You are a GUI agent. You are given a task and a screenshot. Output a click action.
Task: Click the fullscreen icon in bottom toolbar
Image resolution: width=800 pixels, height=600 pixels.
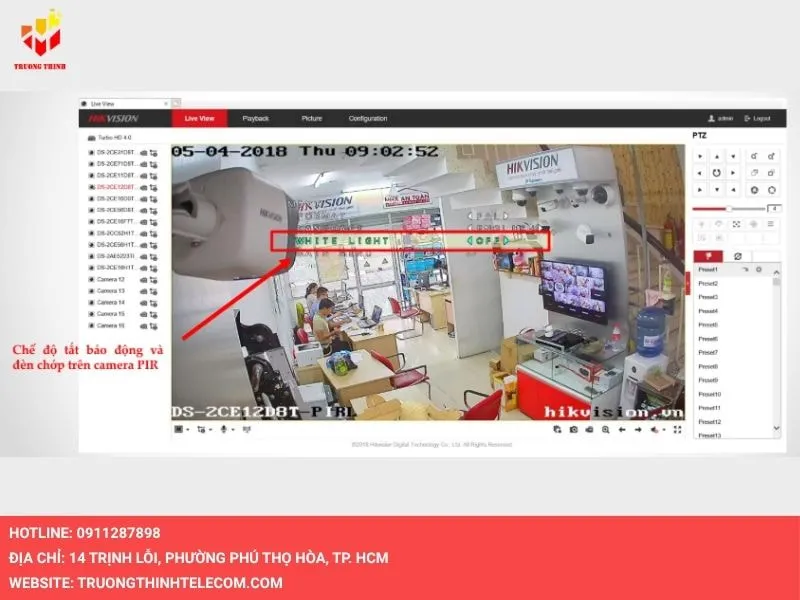point(677,429)
